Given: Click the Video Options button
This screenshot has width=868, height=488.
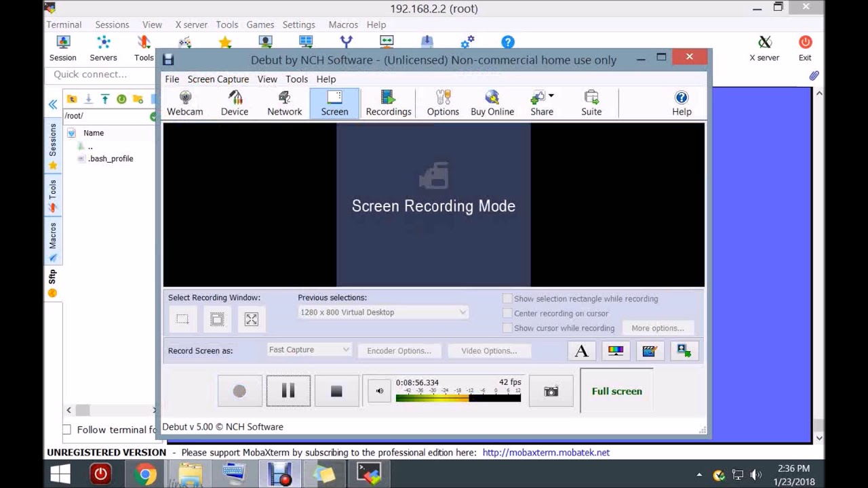Looking at the screenshot, I should 489,350.
